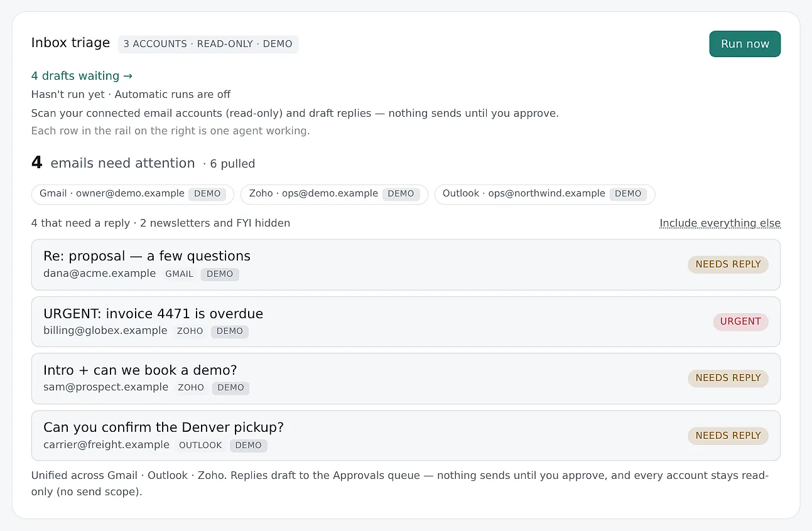812x531 pixels.
Task: Click the '4 emails need attention' heading
Action: pyautogui.click(x=113, y=163)
